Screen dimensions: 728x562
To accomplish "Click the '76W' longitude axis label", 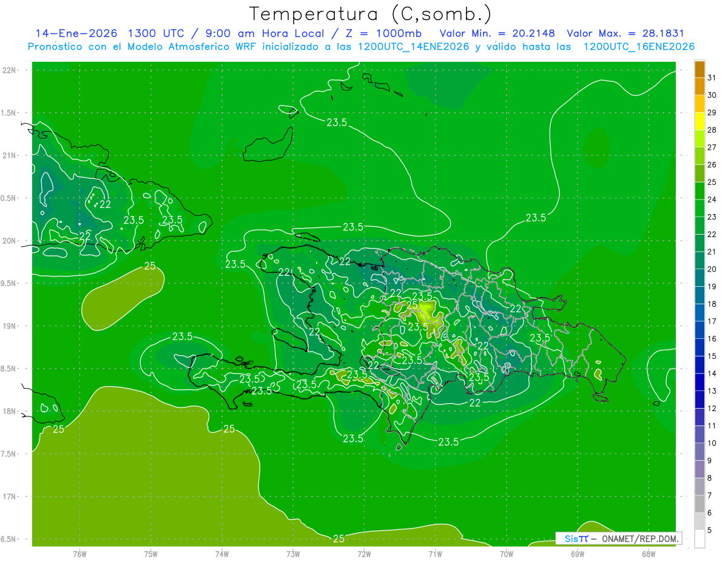I will click(x=79, y=554).
